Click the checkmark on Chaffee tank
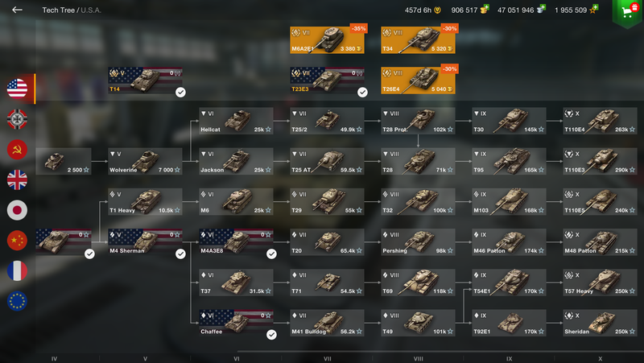 [271, 335]
